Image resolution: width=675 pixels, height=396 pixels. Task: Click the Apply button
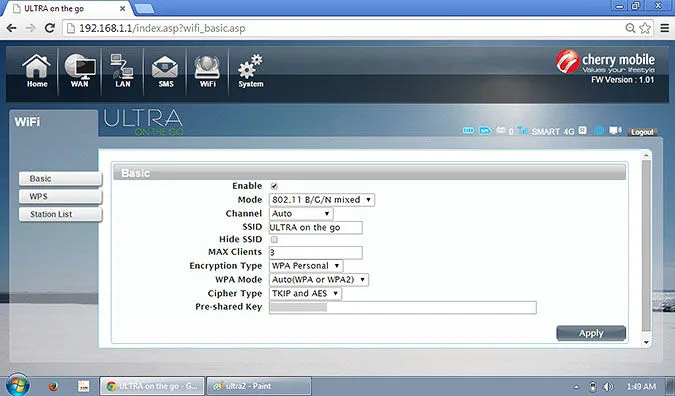click(591, 333)
